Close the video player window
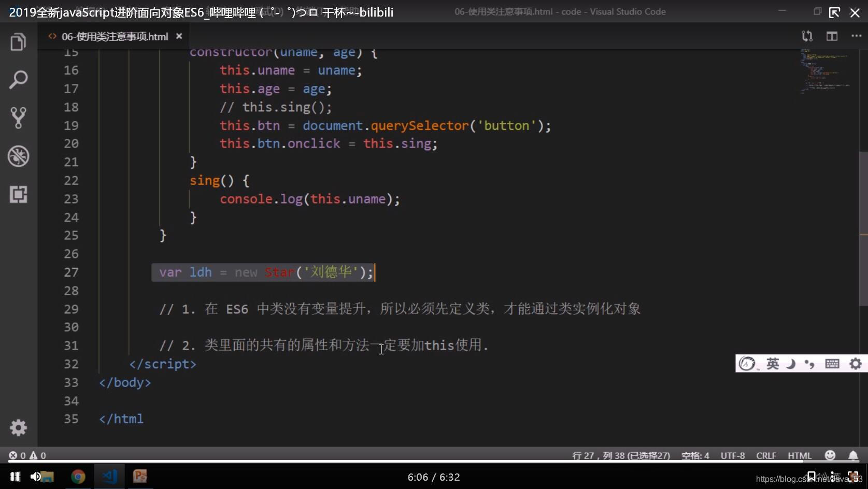868x489 pixels. point(855,12)
